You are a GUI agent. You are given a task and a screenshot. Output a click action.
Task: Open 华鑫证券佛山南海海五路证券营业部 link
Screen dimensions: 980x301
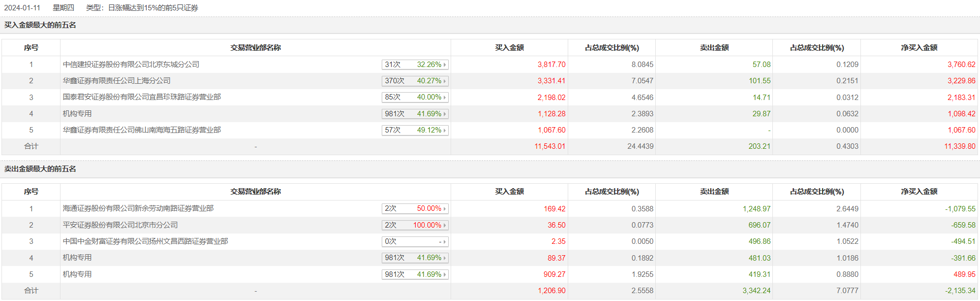pos(142,130)
